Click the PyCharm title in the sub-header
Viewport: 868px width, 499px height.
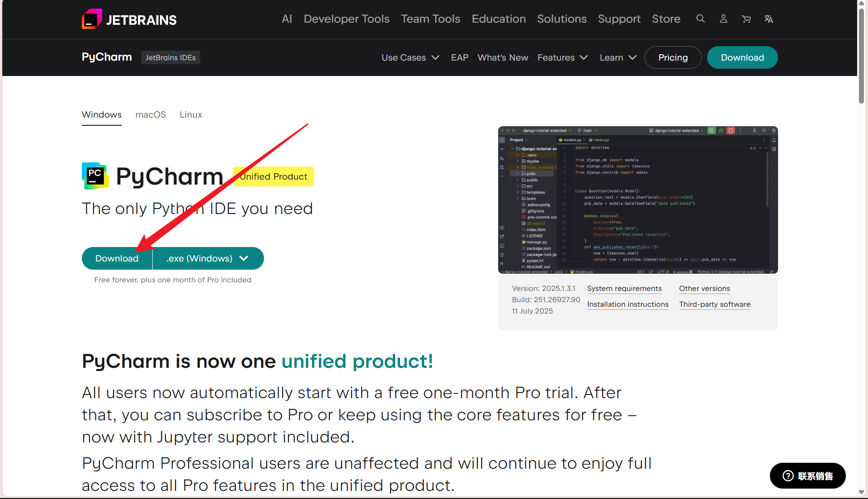point(107,57)
